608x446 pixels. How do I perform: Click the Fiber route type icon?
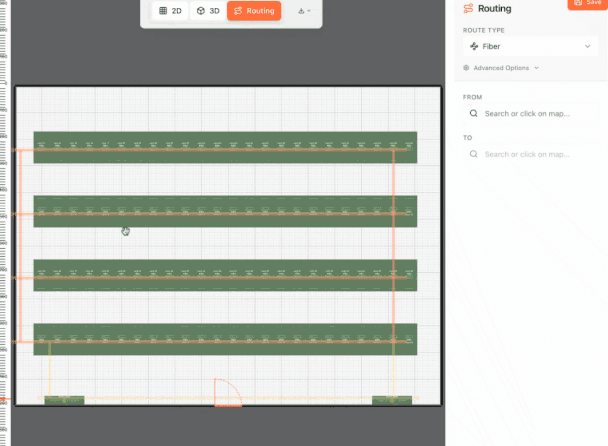(474, 47)
